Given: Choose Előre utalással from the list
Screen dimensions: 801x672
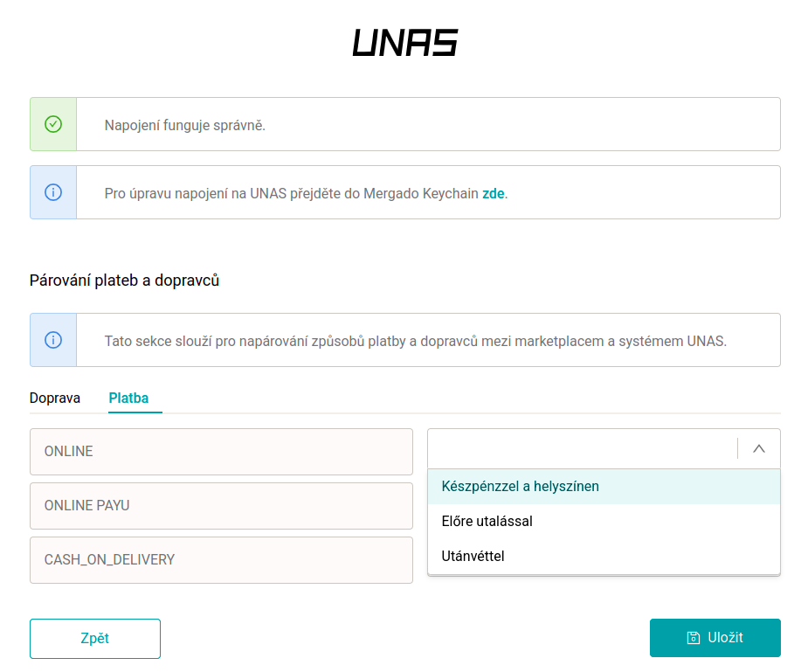Looking at the screenshot, I should coord(487,522).
